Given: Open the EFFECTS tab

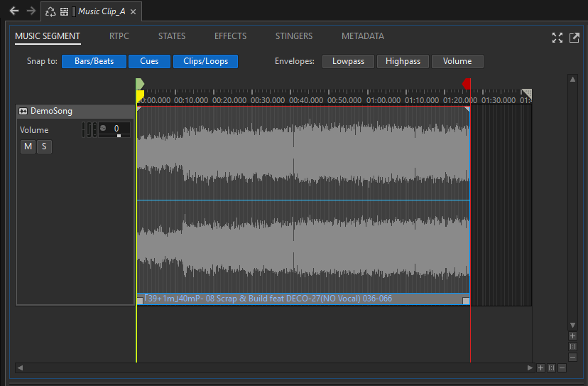Looking at the screenshot, I should [x=230, y=36].
